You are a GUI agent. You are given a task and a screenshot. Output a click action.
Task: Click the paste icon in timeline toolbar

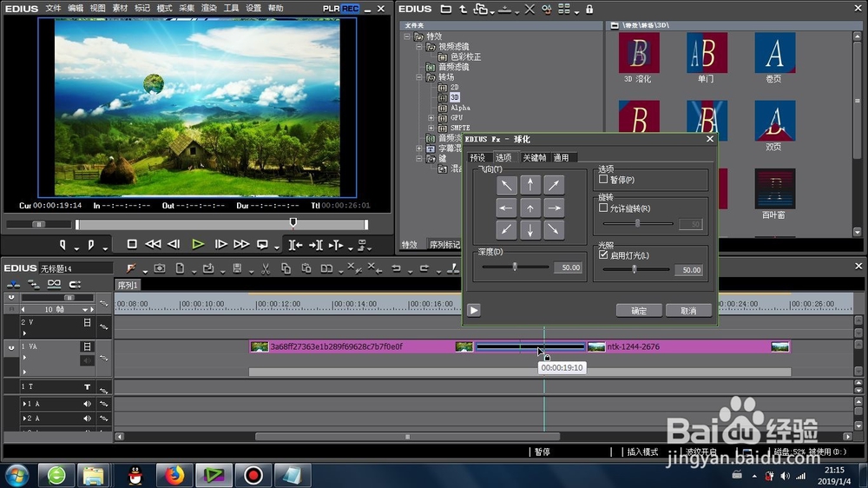pos(306,268)
